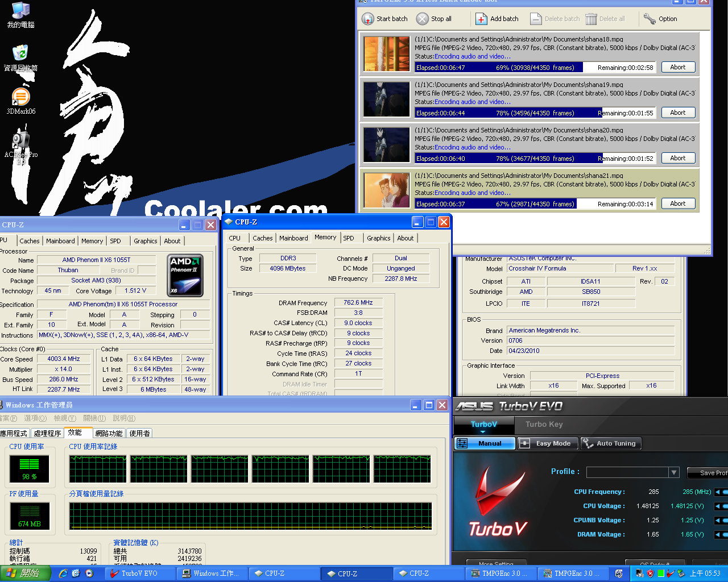Open the Recycle Bin desktop icon
This screenshot has width=728, height=582.
(x=20, y=53)
